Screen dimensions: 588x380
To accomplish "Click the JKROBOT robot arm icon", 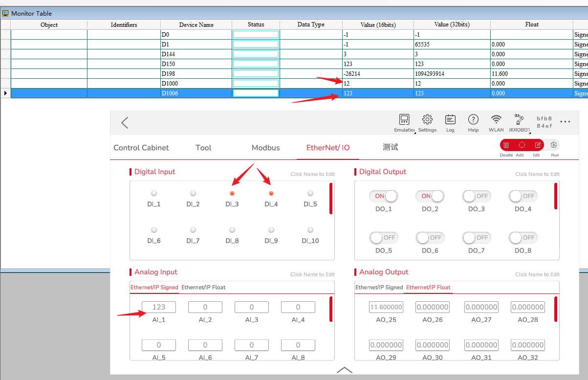I will tap(519, 120).
